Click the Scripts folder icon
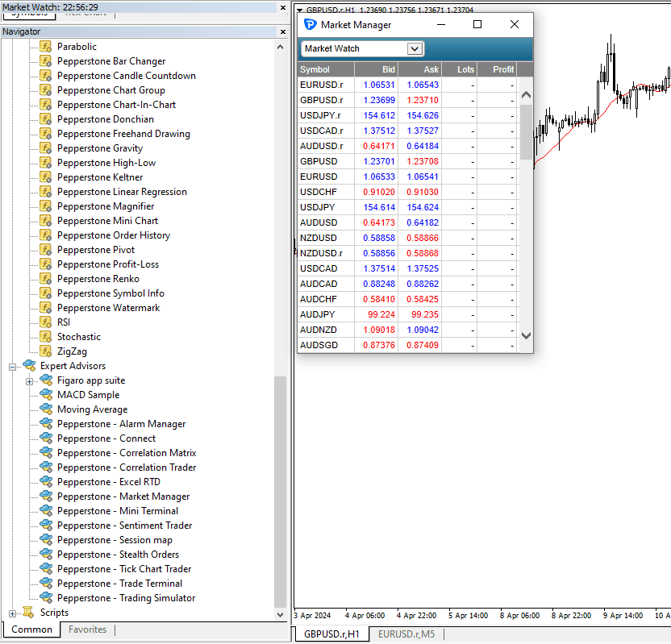The image size is (671, 644). point(28,613)
